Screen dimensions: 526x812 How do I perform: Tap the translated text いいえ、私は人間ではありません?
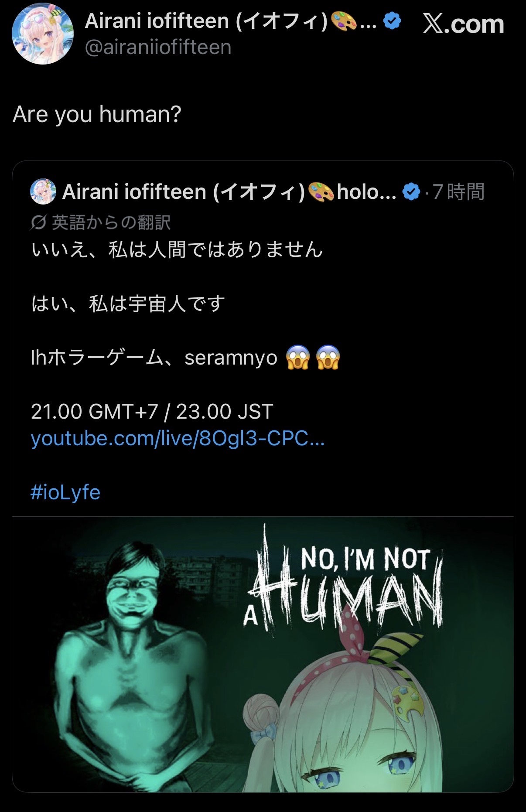click(177, 250)
